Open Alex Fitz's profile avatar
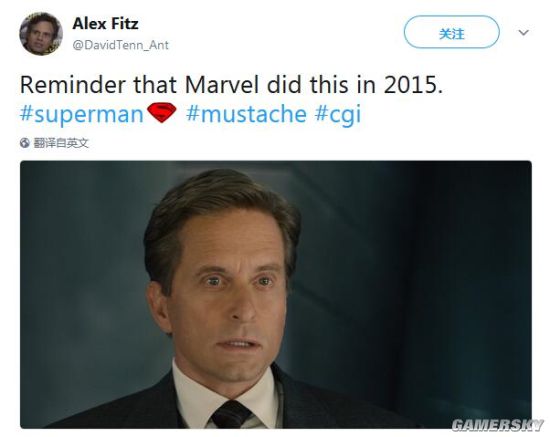This screenshot has width=550, height=437. (41, 34)
